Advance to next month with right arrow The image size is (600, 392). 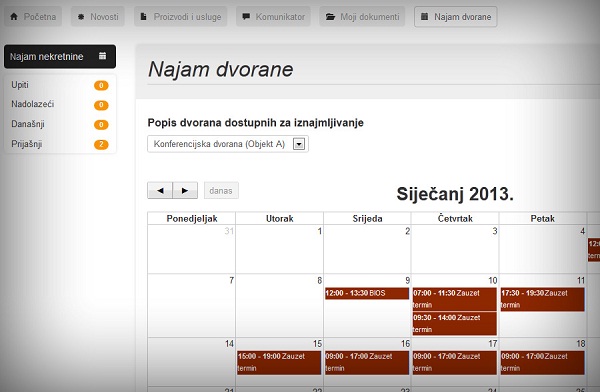click(185, 190)
